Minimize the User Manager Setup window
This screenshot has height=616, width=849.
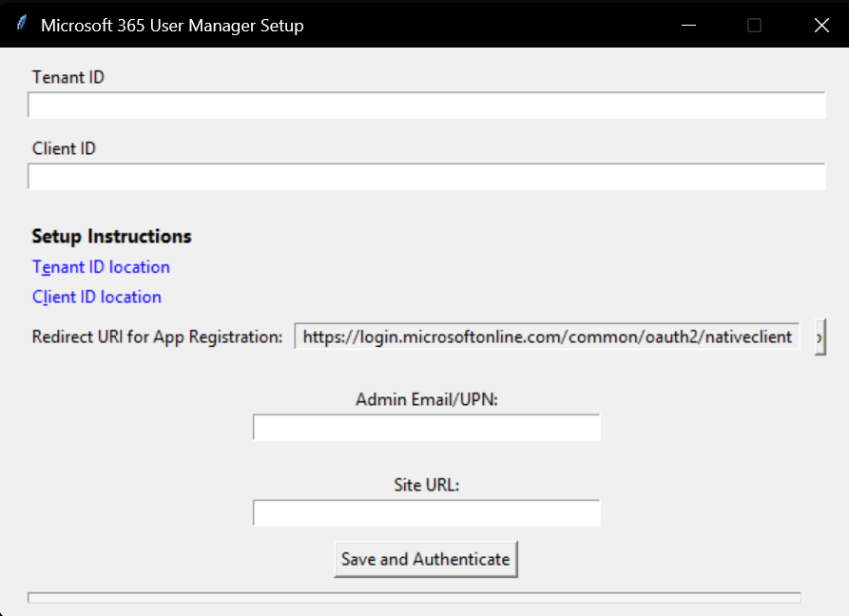click(x=688, y=25)
